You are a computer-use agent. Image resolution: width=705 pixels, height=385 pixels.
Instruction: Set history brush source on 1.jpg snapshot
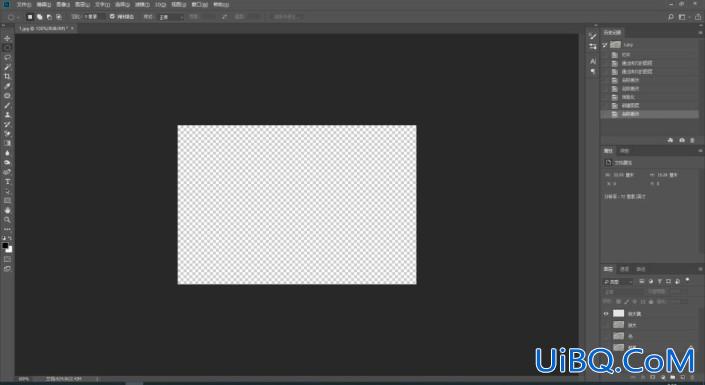click(x=605, y=45)
